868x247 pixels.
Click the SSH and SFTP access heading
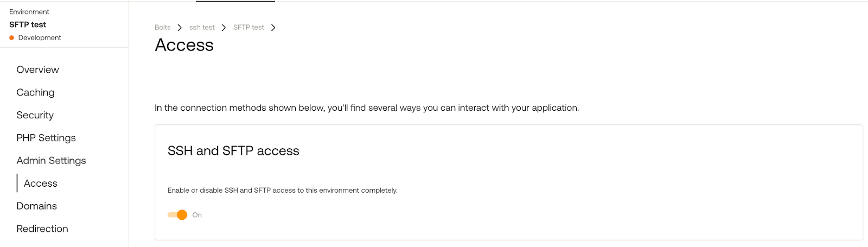click(233, 151)
